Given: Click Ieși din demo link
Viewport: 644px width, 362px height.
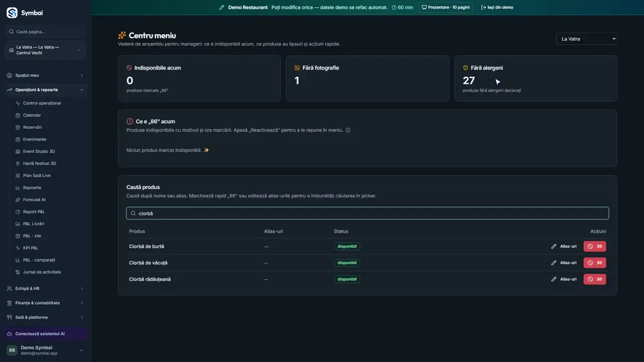Looking at the screenshot, I should pos(497,8).
